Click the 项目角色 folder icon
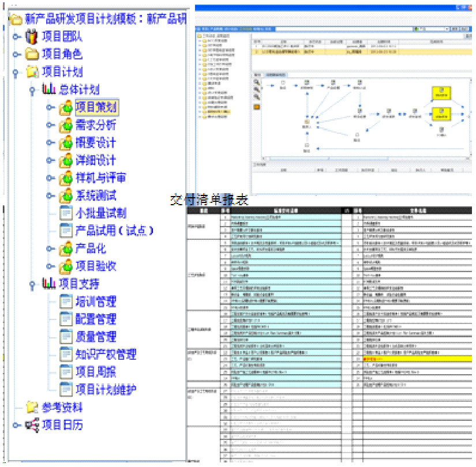Viewport: 476px width, 467px height. [x=32, y=55]
